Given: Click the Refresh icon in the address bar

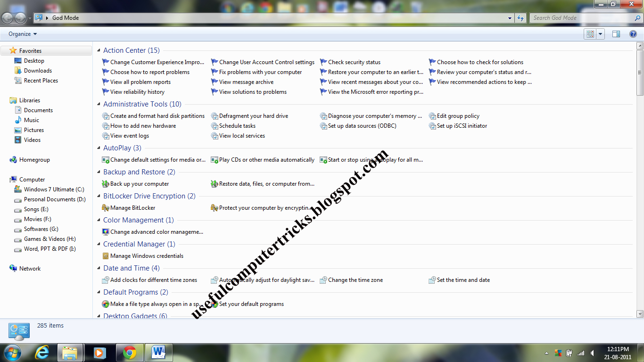Looking at the screenshot, I should (x=519, y=17).
